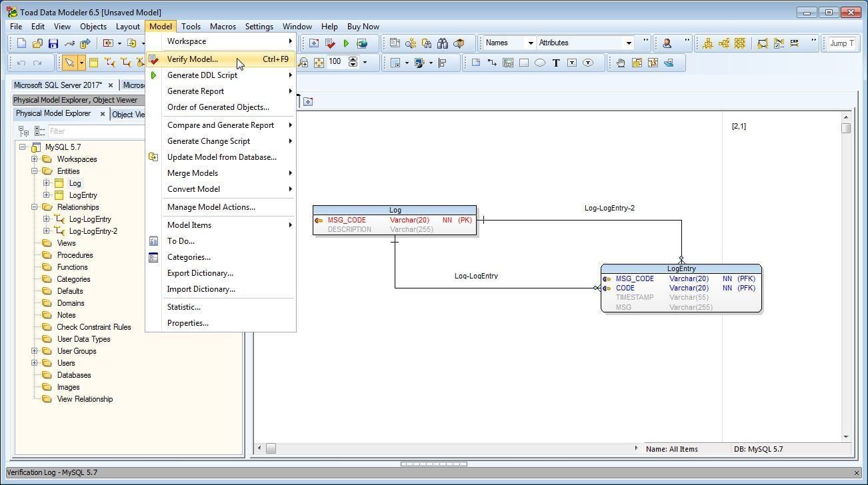Click the diagram horizontal scrollbar thumb
The height and width of the screenshot is (485, 868).
271,449
